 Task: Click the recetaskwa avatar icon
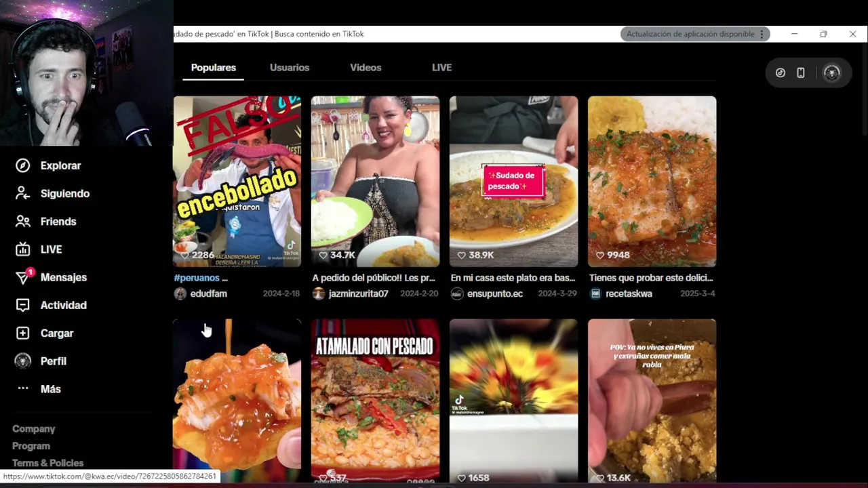[595, 293]
